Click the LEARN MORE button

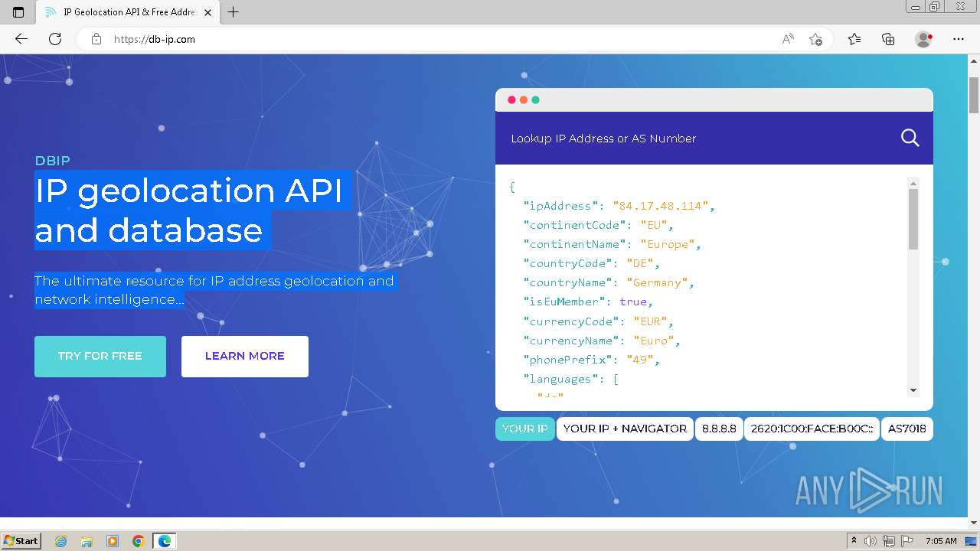[x=245, y=356]
